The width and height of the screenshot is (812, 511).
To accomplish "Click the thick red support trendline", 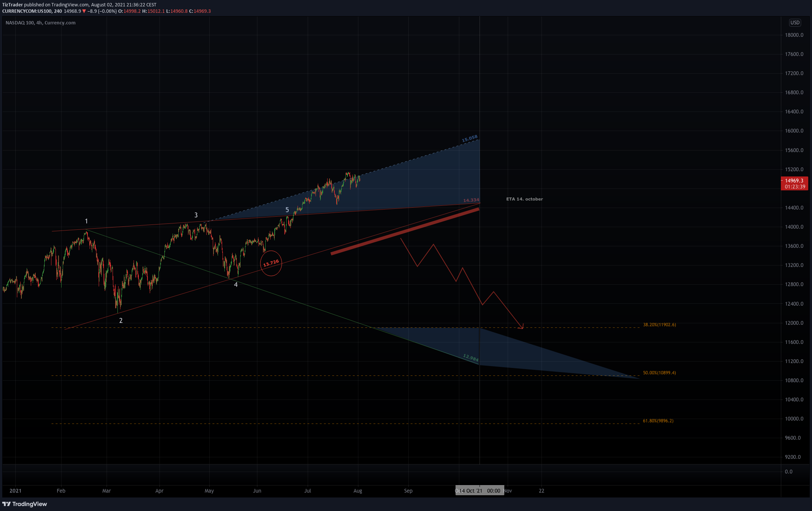I will click(x=405, y=232).
